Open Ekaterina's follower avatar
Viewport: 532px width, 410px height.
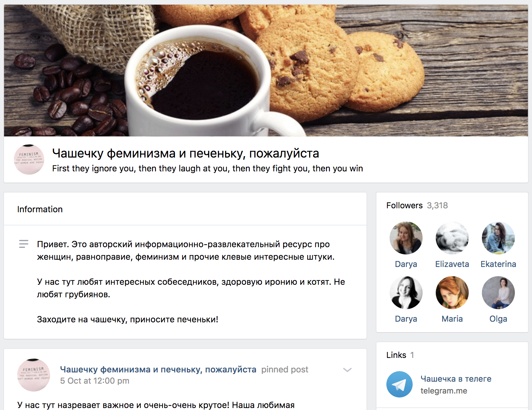click(498, 238)
